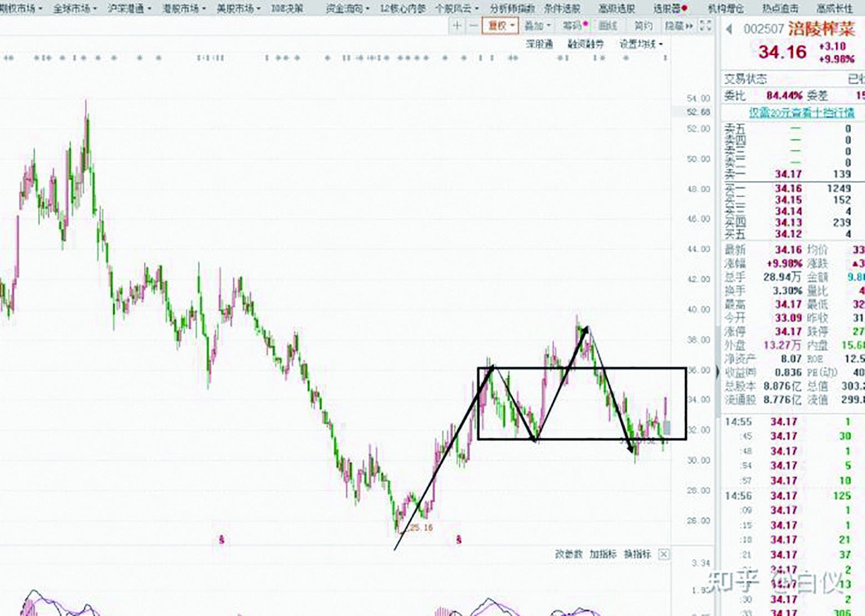Click the S marker below the chart
Screen dimensions: 865x616
pos(221,539)
